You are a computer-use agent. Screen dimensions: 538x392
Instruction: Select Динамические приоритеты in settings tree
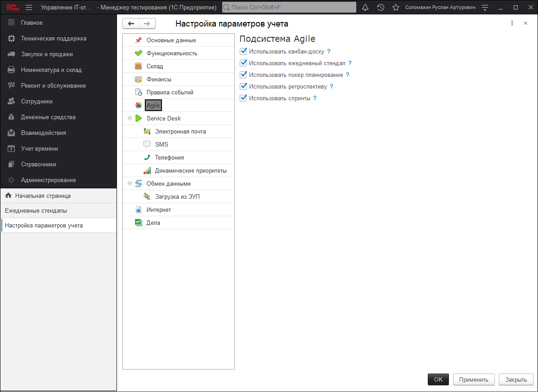pos(190,171)
